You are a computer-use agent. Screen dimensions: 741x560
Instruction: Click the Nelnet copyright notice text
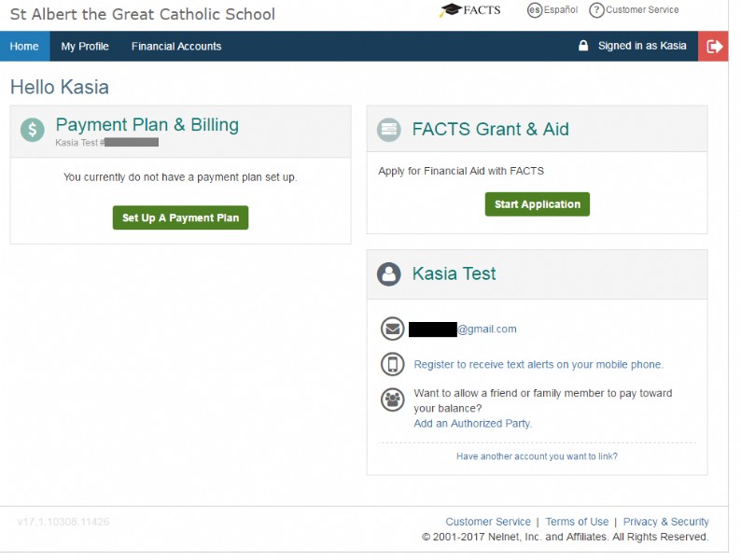tap(566, 537)
